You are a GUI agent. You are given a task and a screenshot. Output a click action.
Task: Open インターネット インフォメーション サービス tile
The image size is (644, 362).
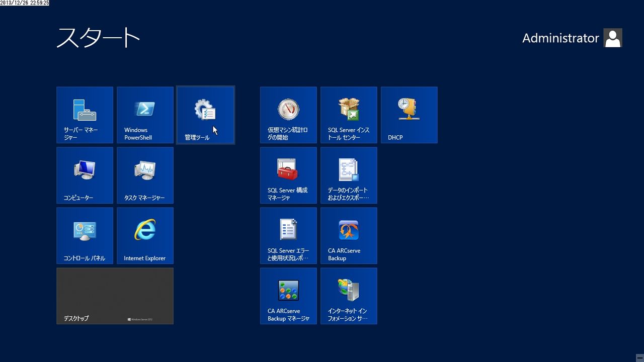point(349,296)
